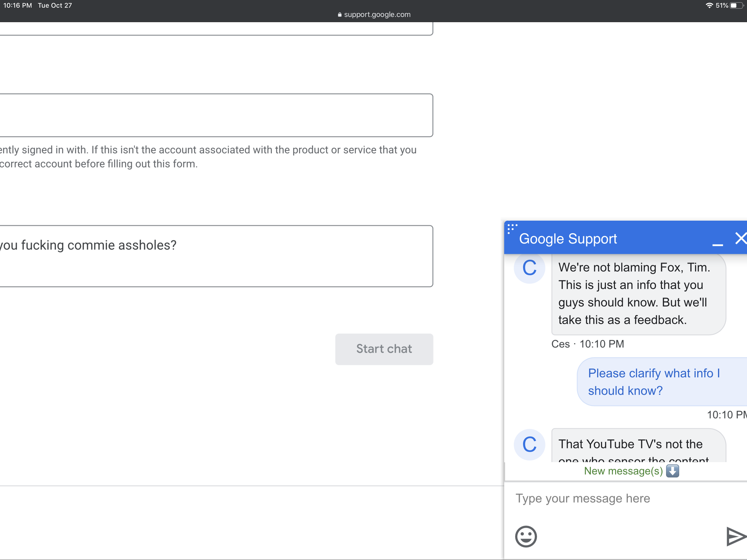Screen dimensions: 747x560
Task: Click the empty text box above the signed-in note
Action: coord(216,115)
